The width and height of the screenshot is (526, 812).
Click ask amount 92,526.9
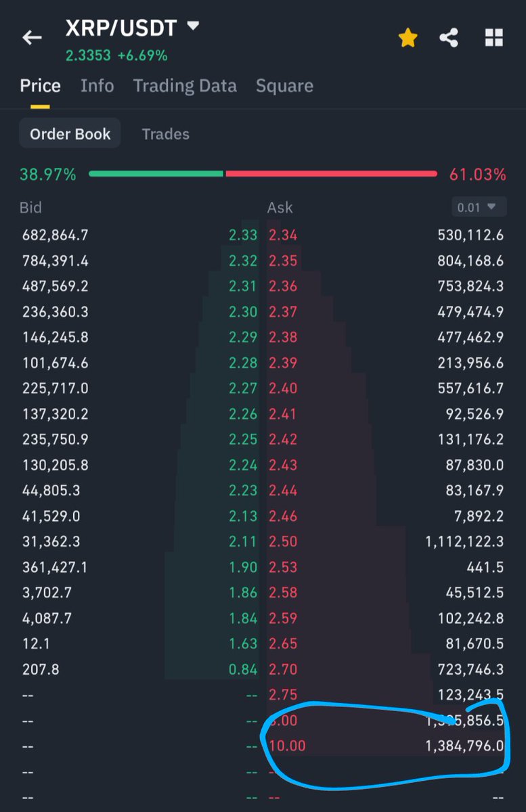pos(476,414)
